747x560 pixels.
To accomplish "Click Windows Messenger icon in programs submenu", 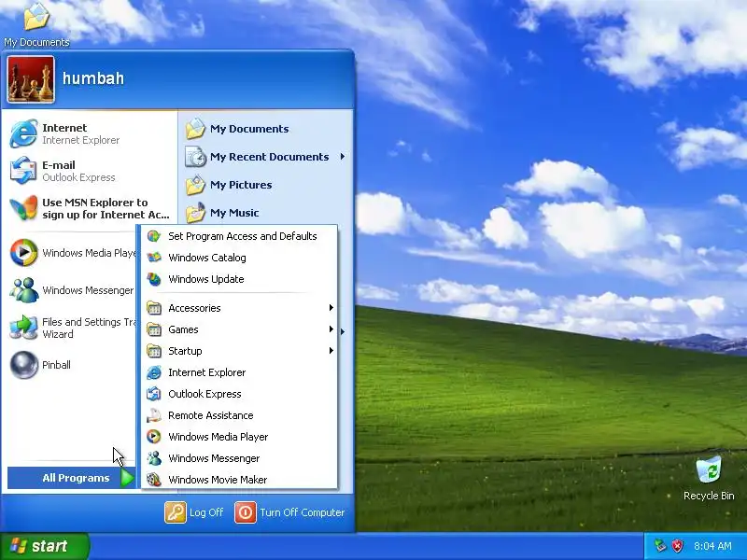I will 154,458.
